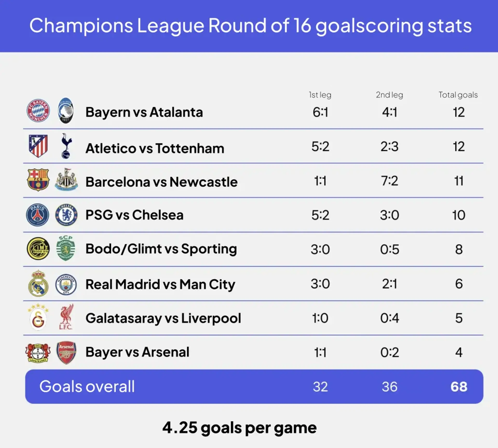This screenshot has height=448, width=498.
Task: Click the PSG club logo
Action: point(38,215)
